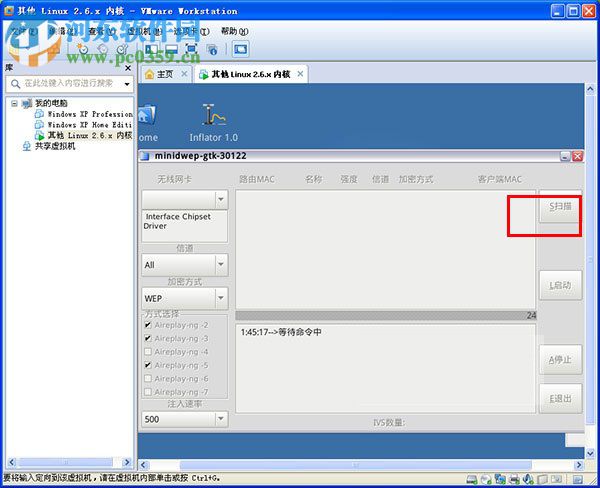
Task: Open the File menu
Action: coord(24,31)
